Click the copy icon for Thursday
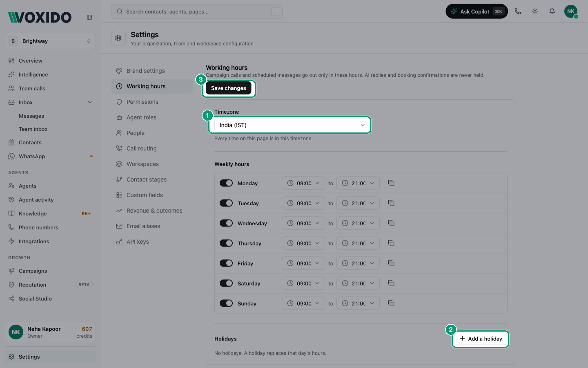588x368 pixels. point(391,243)
